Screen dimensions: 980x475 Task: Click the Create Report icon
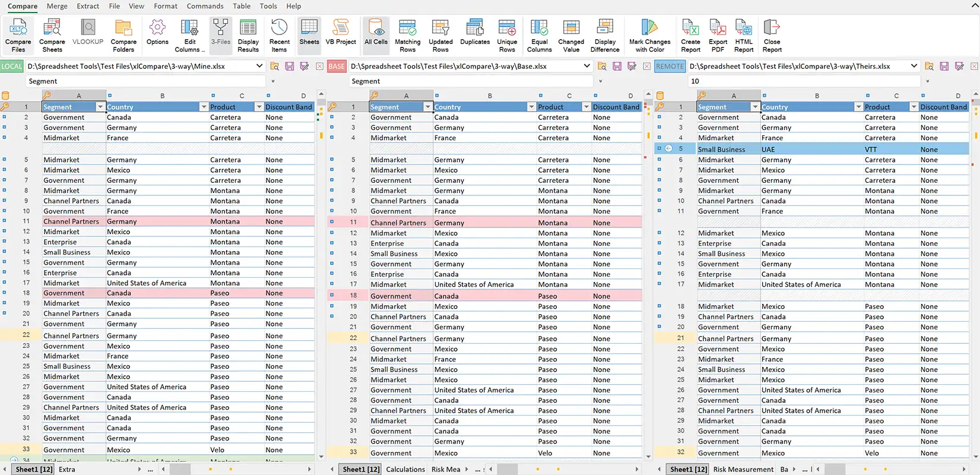tap(690, 36)
